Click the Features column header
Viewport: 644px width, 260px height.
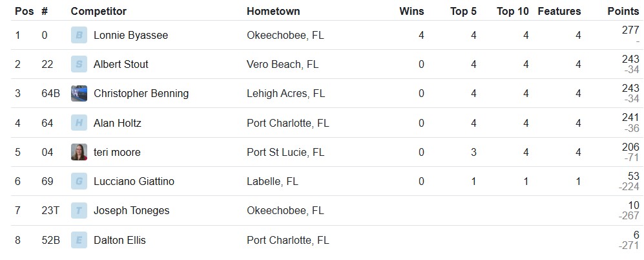click(x=559, y=11)
